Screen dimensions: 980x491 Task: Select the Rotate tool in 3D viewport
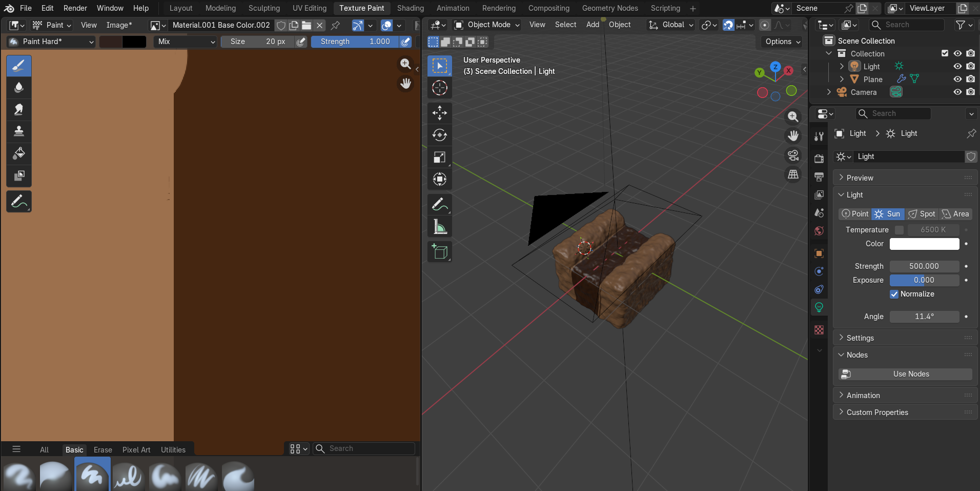439,135
